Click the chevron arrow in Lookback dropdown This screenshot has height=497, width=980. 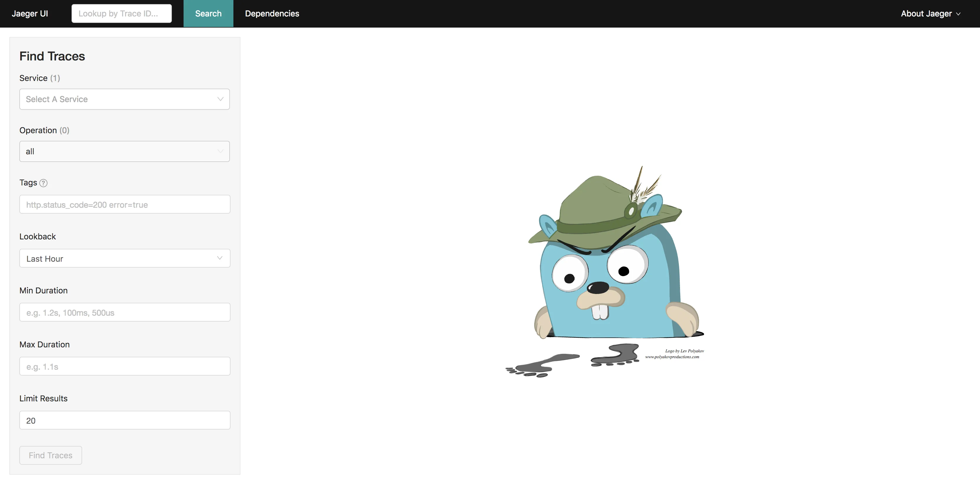pyautogui.click(x=220, y=258)
